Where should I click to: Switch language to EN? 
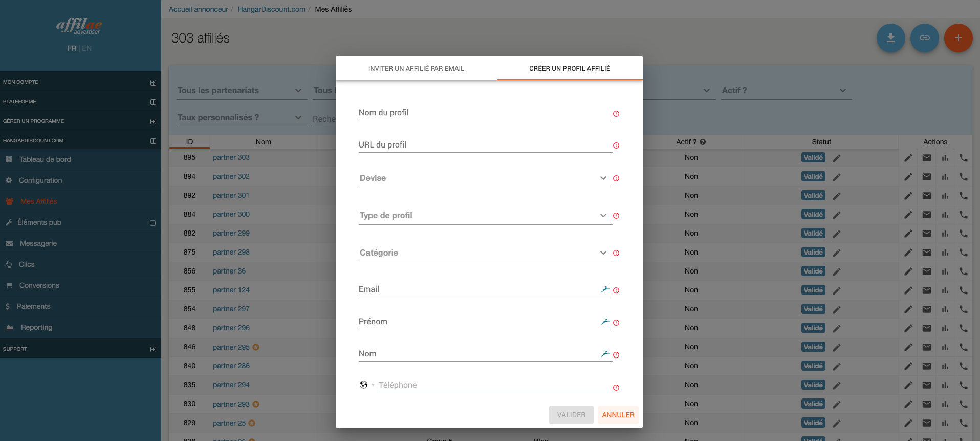[87, 48]
